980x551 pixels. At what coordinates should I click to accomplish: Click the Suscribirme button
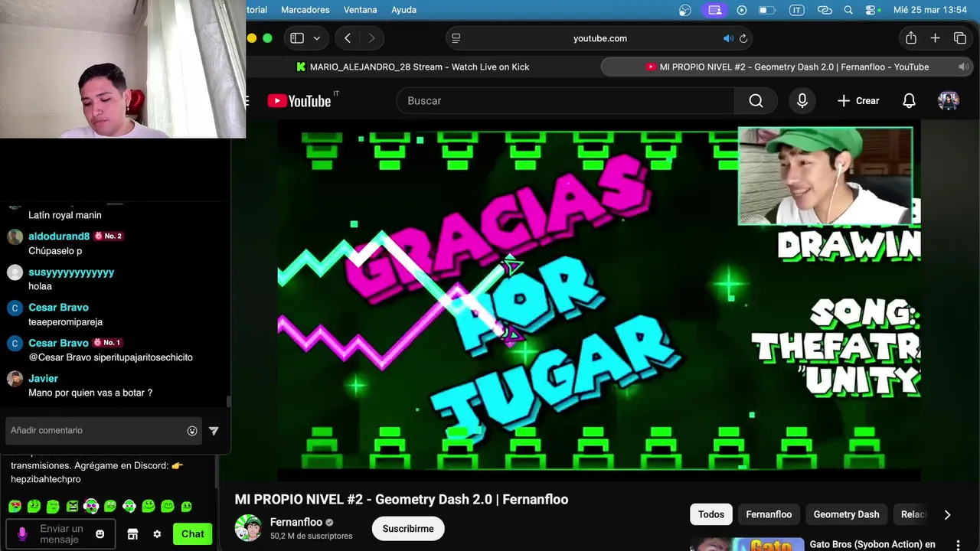(408, 529)
